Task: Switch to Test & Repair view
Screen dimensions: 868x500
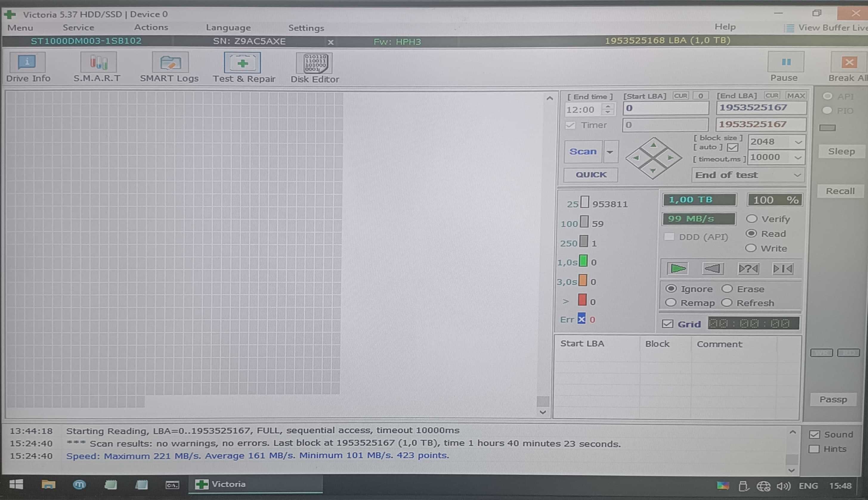Action: [242, 63]
